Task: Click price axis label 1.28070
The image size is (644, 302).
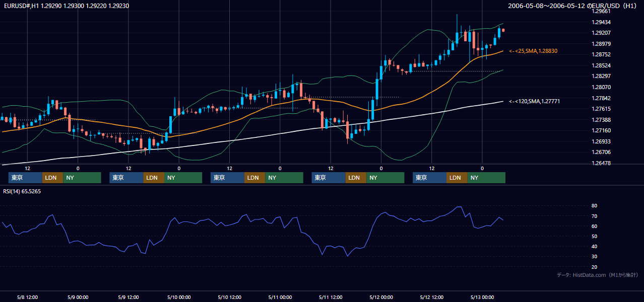Action: pyautogui.click(x=601, y=88)
